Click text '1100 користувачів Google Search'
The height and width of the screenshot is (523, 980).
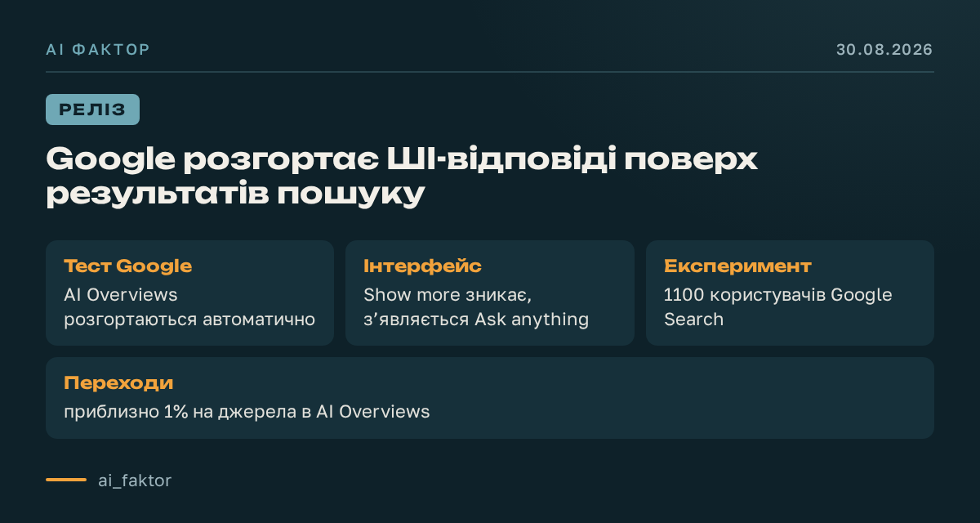pyautogui.click(x=778, y=306)
